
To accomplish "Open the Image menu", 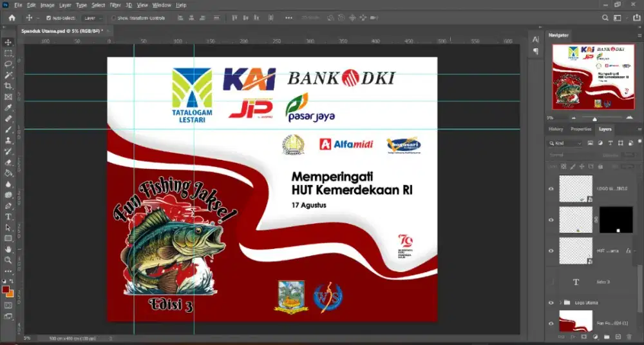I will 47,5.
